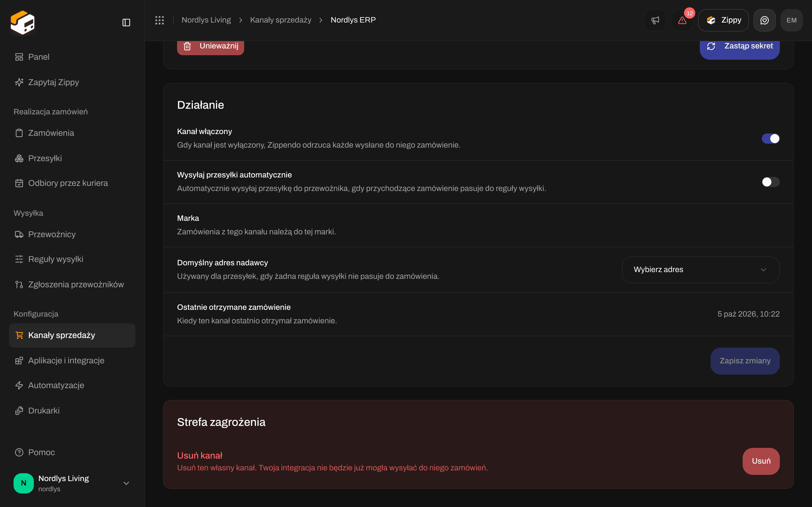Screen dimensions: 812x507
Task: Click the Zapisz zmiany button
Action: click(x=745, y=361)
